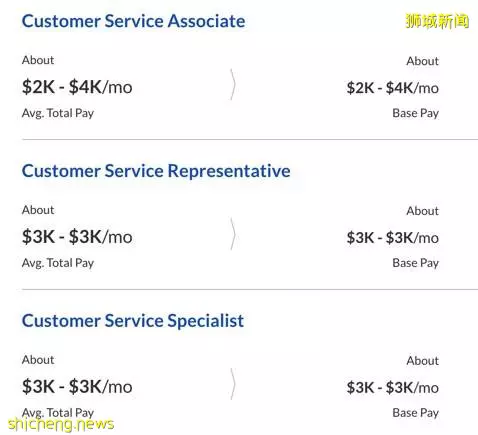Click the $2K - $4K/mo base pay figure
478x435 pixels.
pyautogui.click(x=392, y=88)
